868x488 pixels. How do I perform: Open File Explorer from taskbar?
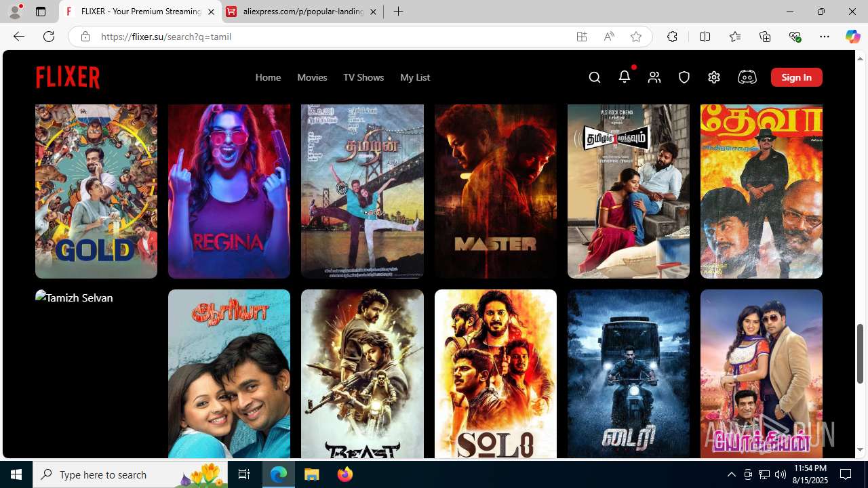pyautogui.click(x=312, y=474)
